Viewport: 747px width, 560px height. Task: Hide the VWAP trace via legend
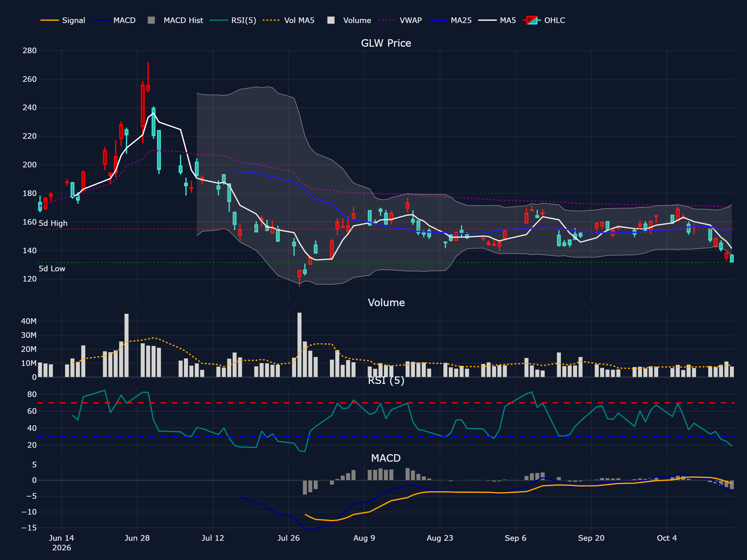pyautogui.click(x=400, y=20)
